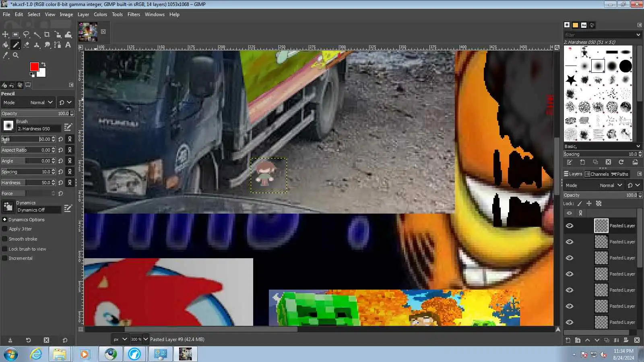The image size is (644, 362).
Task: Select the Pencil tool
Action: (x=16, y=45)
